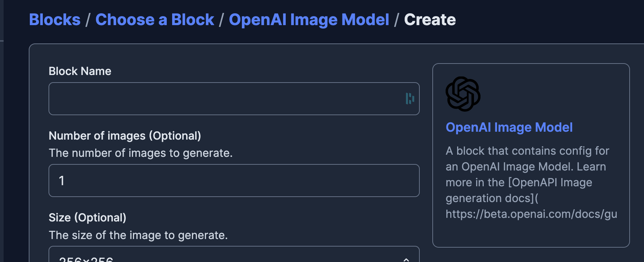Screen dimensions: 644x262
Task: Navigate to Blocks via breadcrumb
Action: click(x=54, y=20)
